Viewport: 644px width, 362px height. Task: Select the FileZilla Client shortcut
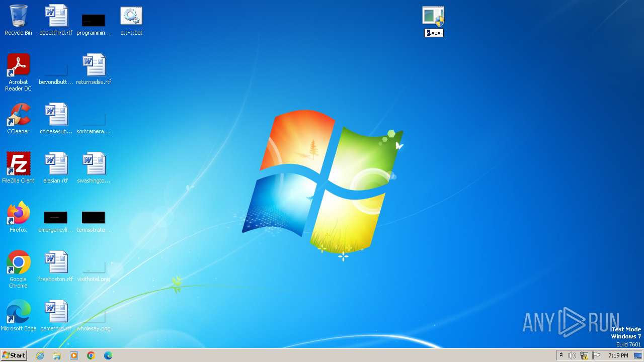point(18,164)
